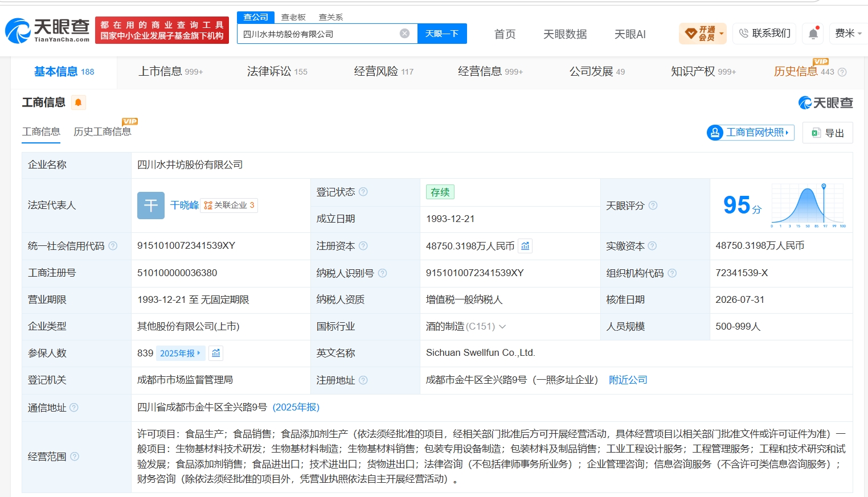Open legal representative 干晓峰 link
Viewport: 868px width, 497px height.
coord(185,206)
